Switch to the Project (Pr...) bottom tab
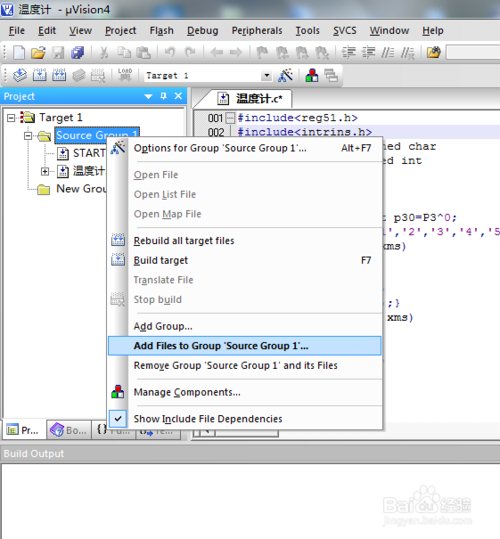Image resolution: width=500 pixels, height=539 pixels. (x=24, y=430)
